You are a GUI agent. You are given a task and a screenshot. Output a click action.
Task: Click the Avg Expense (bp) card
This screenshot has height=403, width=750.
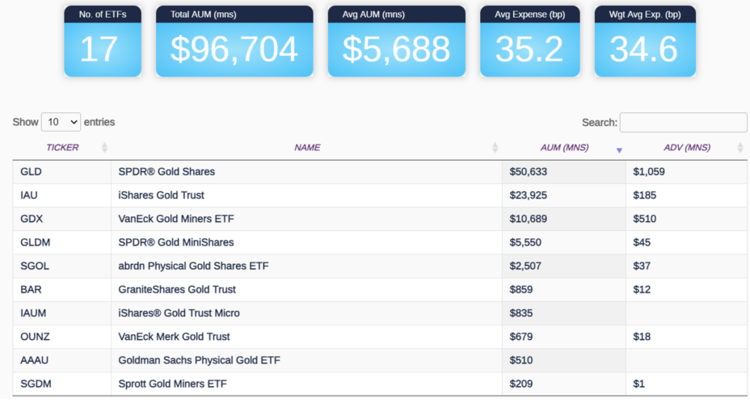coord(530,41)
